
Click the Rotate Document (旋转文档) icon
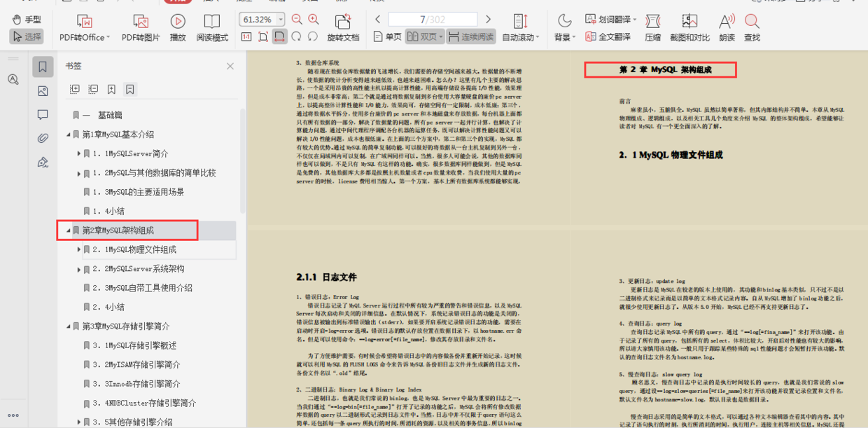point(343,27)
